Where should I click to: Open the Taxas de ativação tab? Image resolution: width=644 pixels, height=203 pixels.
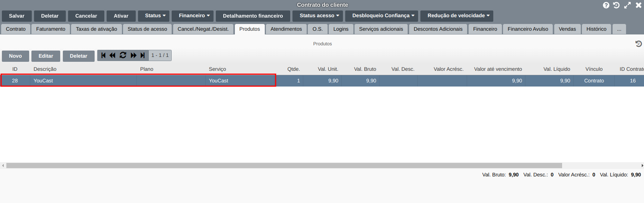coord(96,29)
